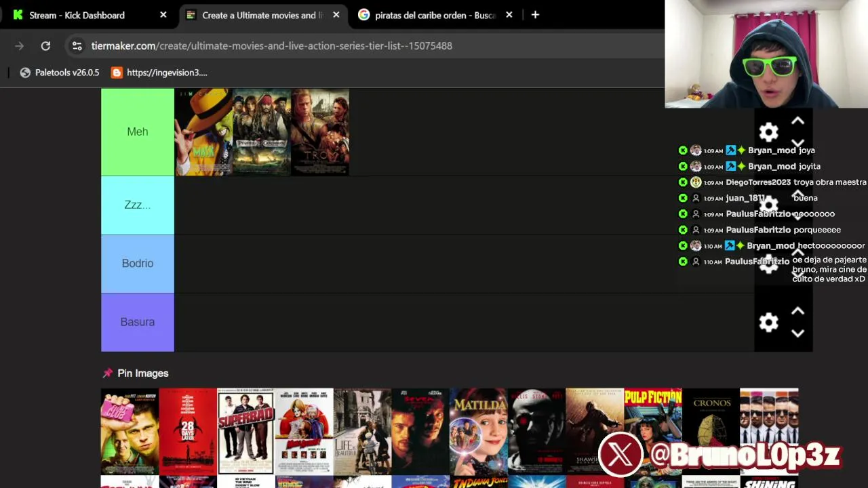Click the chat message 'porqueeeee'

(817, 230)
